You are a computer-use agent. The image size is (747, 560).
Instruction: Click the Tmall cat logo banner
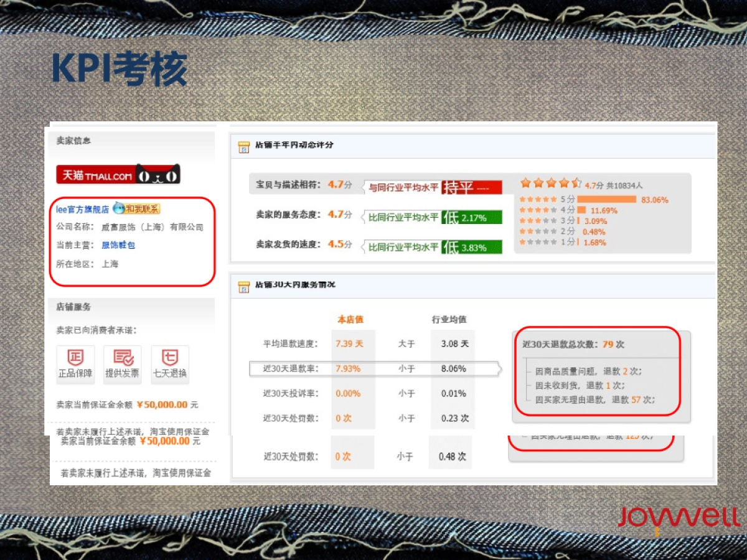tap(117, 174)
